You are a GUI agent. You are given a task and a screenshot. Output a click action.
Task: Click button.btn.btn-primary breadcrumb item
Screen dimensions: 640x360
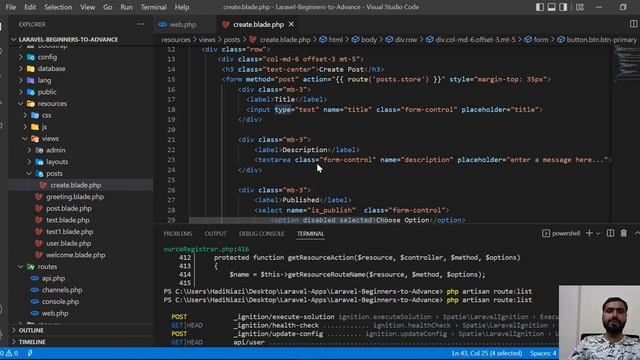pyautogui.click(x=601, y=40)
